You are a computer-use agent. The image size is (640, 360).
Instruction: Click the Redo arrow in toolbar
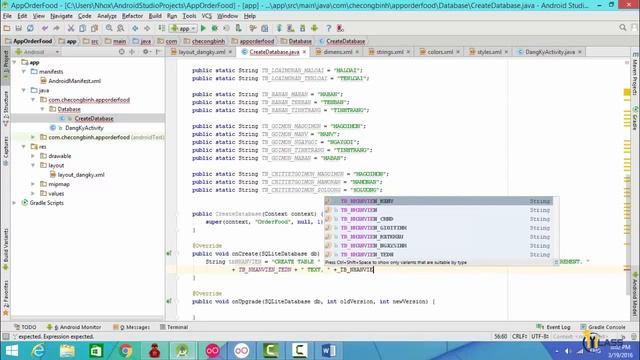56,28
